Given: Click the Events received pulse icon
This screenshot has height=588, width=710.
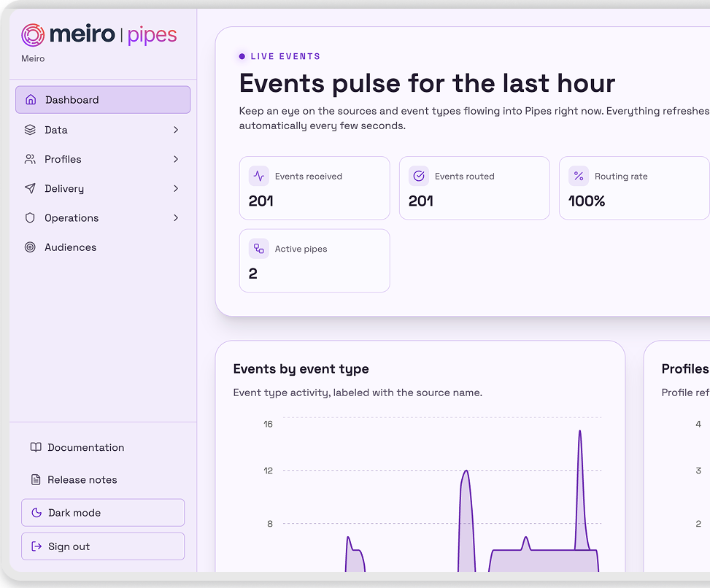Looking at the screenshot, I should pos(259,176).
